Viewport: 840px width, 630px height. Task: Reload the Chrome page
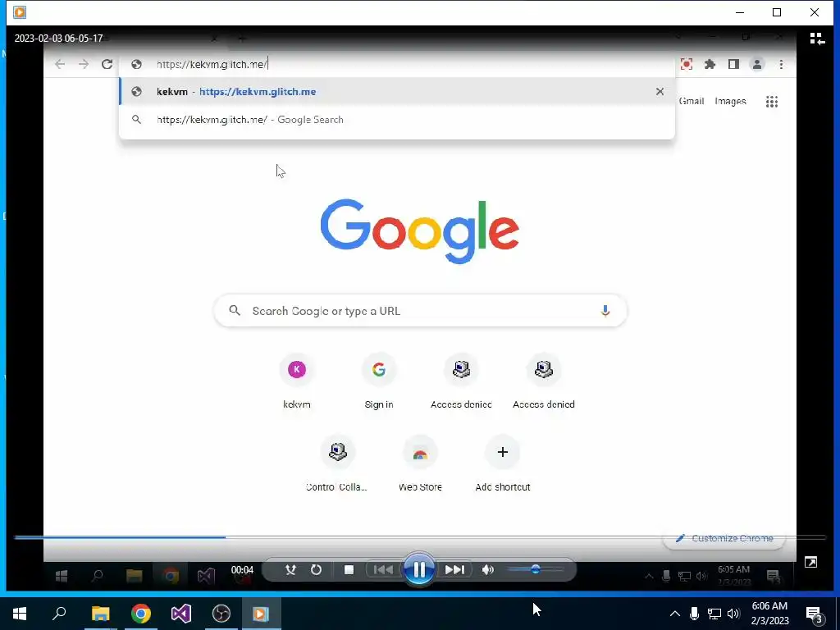(107, 64)
